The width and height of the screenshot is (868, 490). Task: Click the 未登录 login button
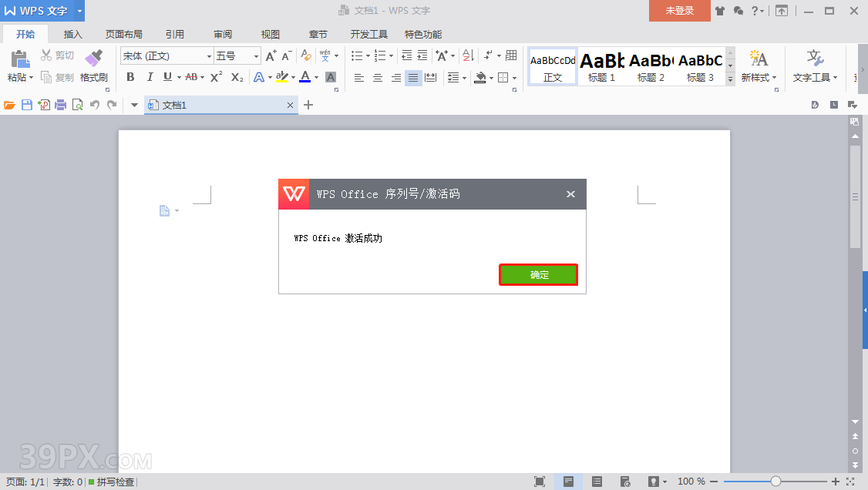[680, 11]
